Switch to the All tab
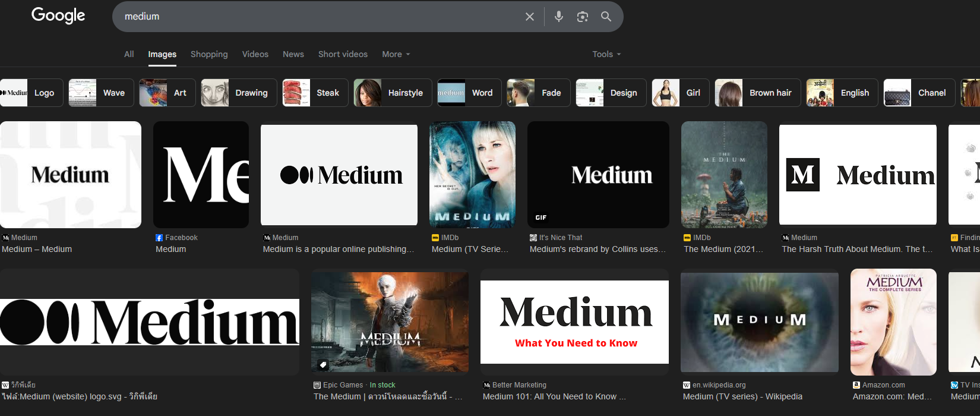980x416 pixels. pyautogui.click(x=129, y=54)
